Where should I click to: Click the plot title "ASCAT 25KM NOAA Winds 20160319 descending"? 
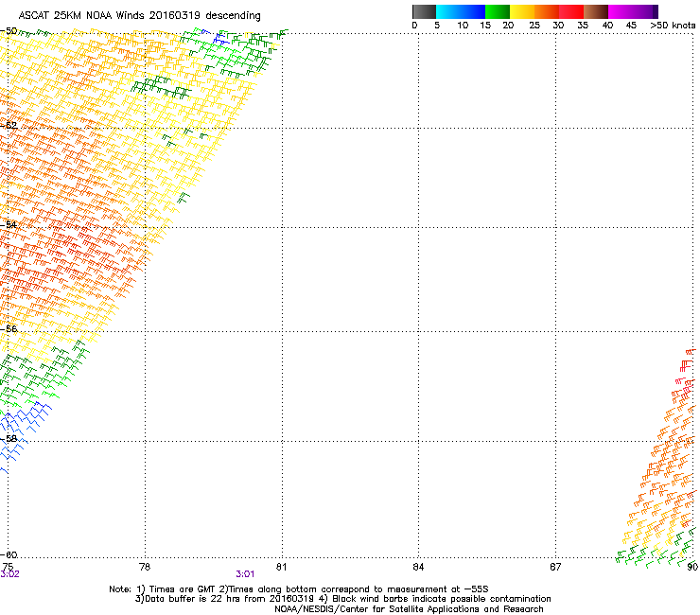coord(139,15)
